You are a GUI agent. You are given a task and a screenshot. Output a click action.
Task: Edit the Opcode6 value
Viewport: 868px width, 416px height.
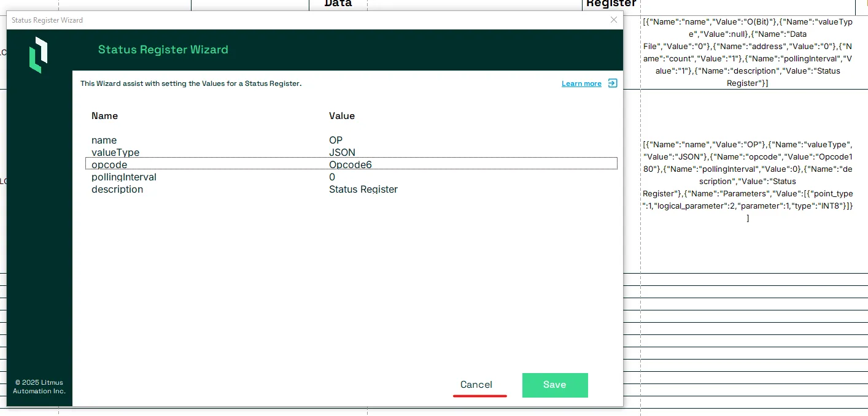[351, 164]
